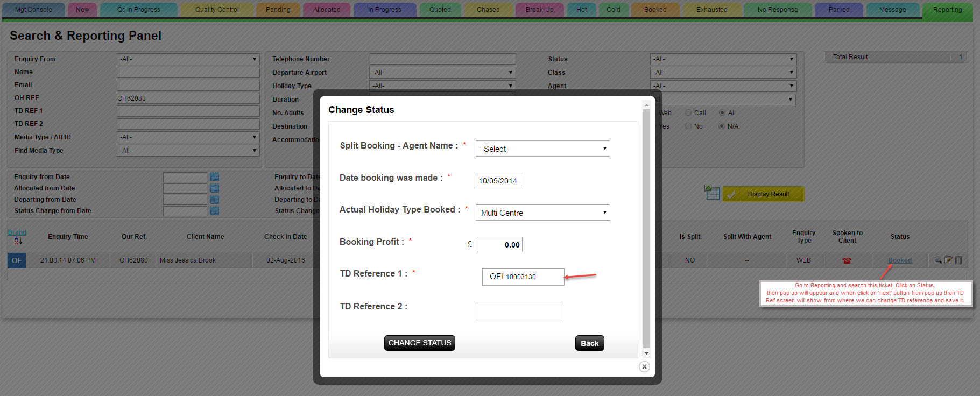Viewport: 980px width, 396px height.
Task: Switch to the Chased tab
Action: click(x=488, y=10)
